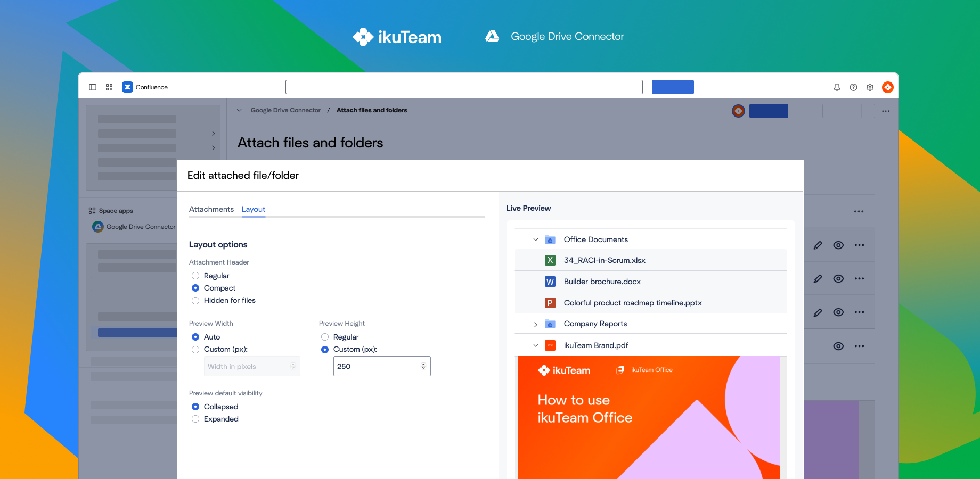This screenshot has height=479, width=980.
Task: Open the more options menu beside Live Preview
Action: coord(859,211)
